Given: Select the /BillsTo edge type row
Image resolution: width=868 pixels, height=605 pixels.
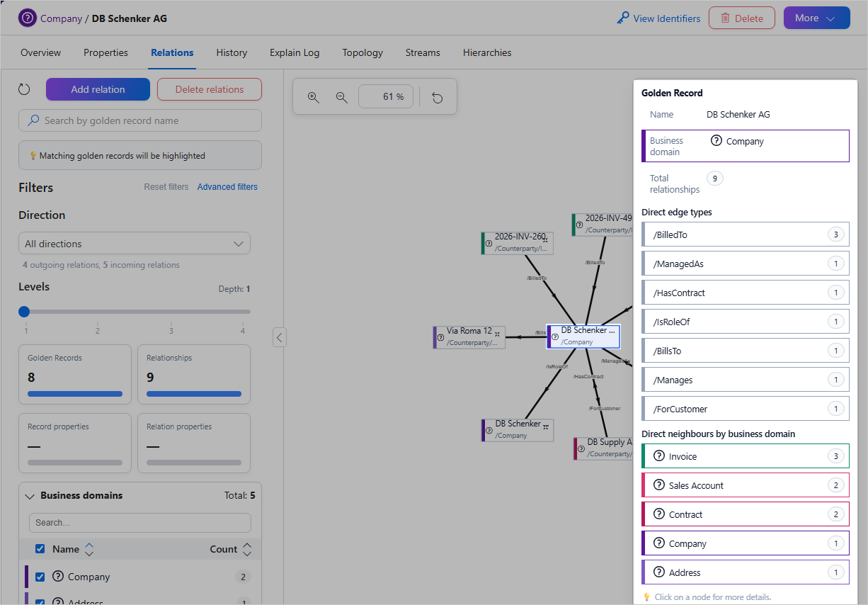Looking at the screenshot, I should (x=746, y=351).
